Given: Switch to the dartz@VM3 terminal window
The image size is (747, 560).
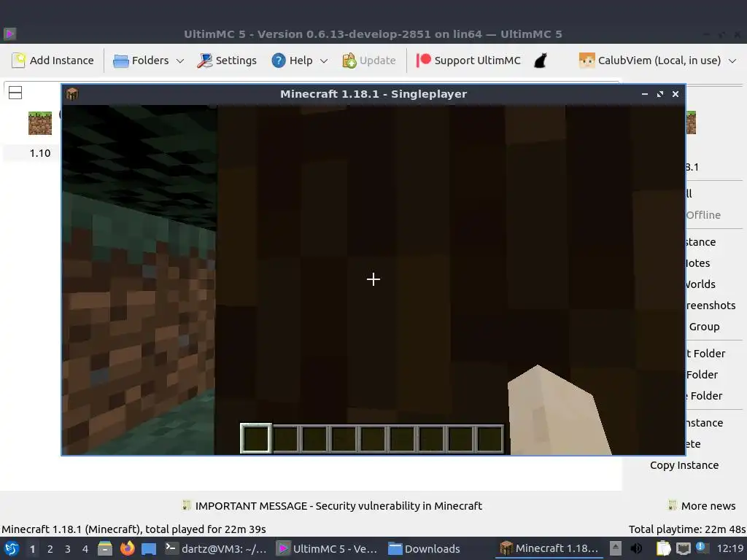Looking at the screenshot, I should point(215,548).
